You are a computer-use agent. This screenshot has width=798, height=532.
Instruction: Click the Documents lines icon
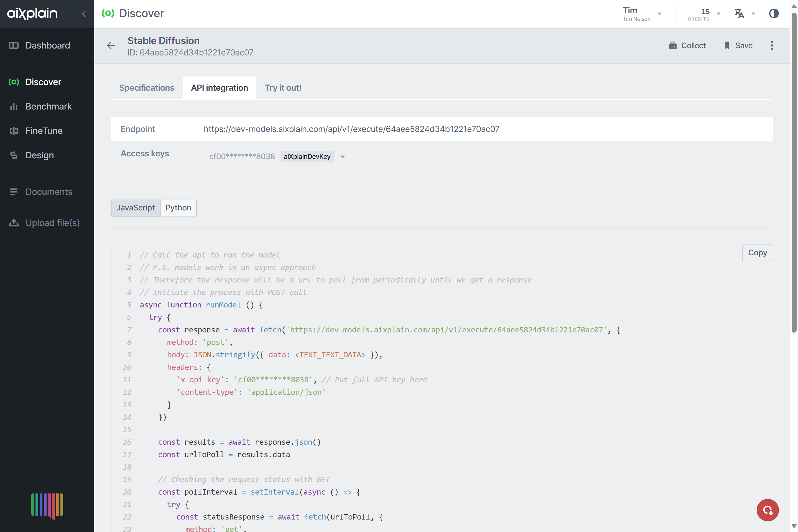point(14,192)
